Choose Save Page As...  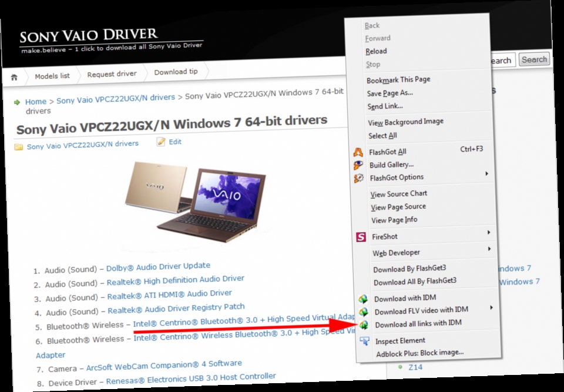point(390,93)
